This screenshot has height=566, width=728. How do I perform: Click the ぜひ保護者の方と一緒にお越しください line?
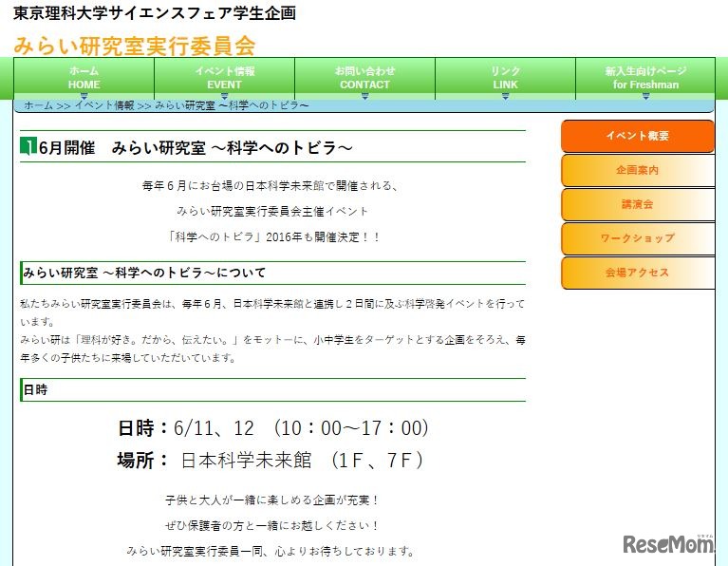[273, 525]
